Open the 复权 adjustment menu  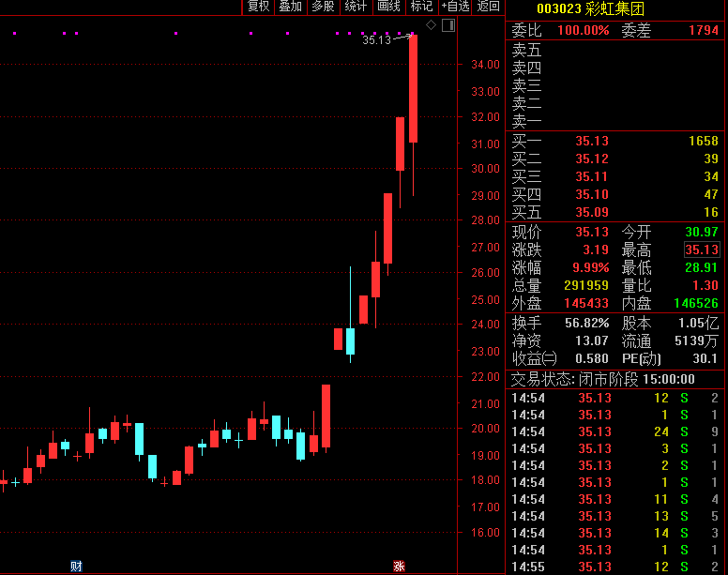tap(258, 7)
